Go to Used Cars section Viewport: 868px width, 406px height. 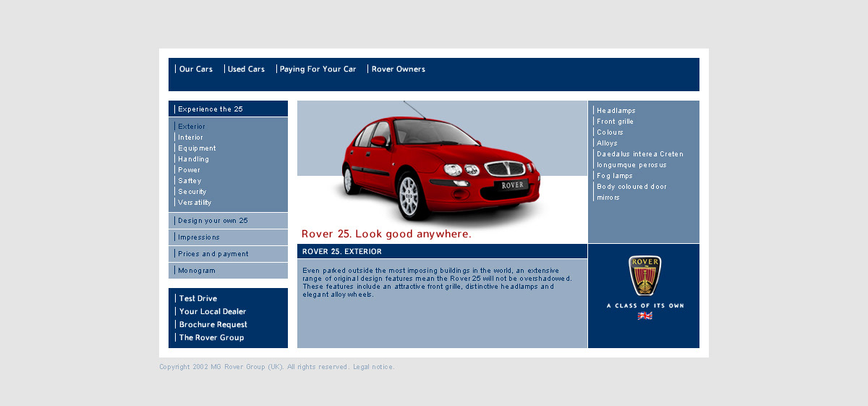[x=246, y=69]
